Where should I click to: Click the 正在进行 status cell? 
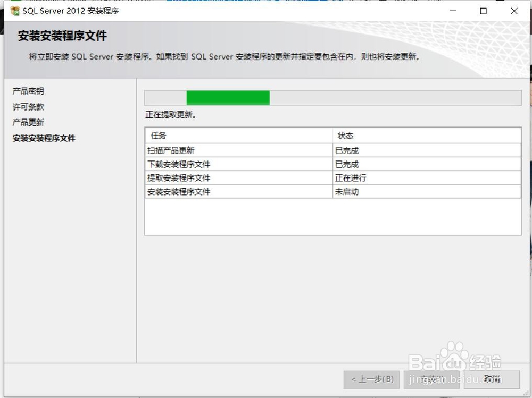(x=427, y=177)
